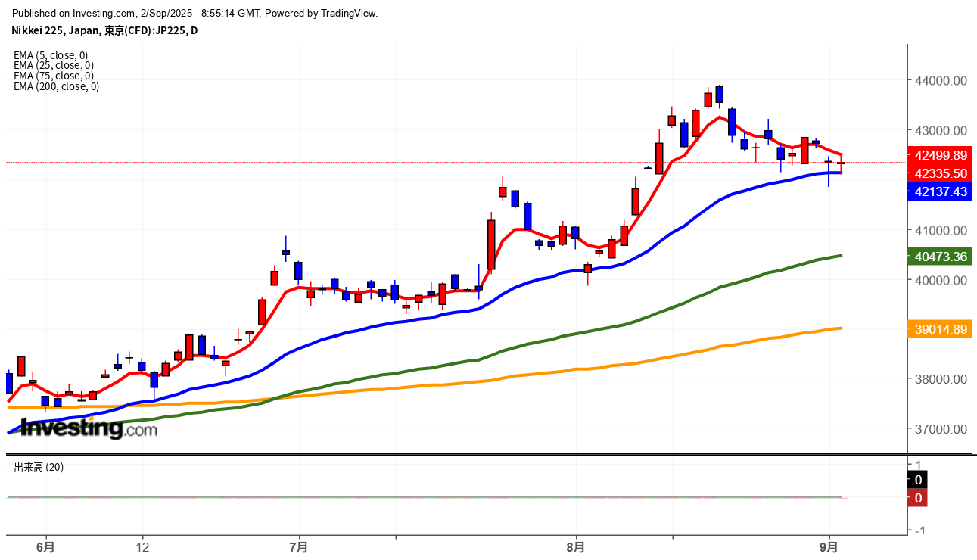Click the 7月 label on time axis
Screen dimensions: 977x560
299,546
